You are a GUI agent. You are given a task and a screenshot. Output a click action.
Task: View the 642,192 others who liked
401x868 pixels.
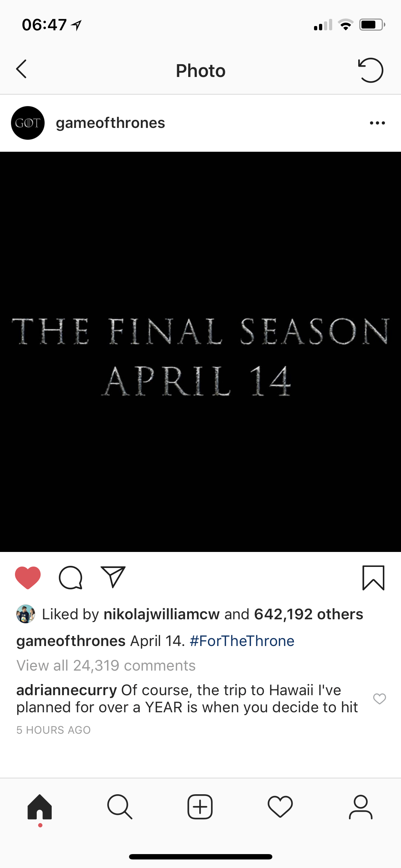[308, 614]
